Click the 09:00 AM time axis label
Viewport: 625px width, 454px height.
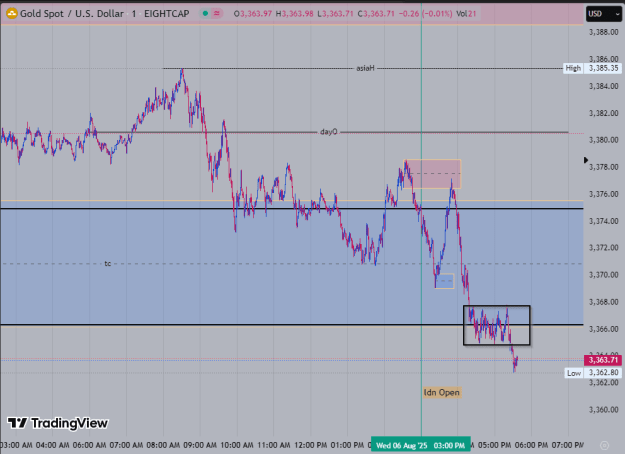pos(200,445)
